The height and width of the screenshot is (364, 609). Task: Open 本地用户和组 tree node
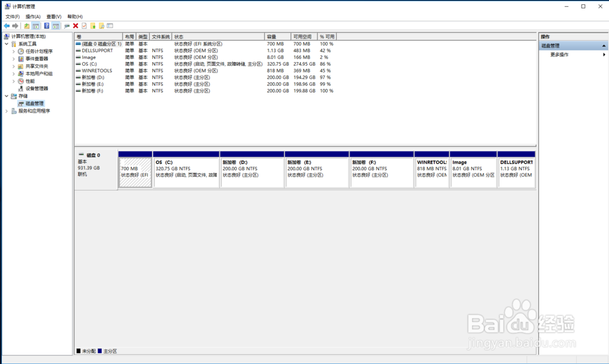click(x=39, y=74)
